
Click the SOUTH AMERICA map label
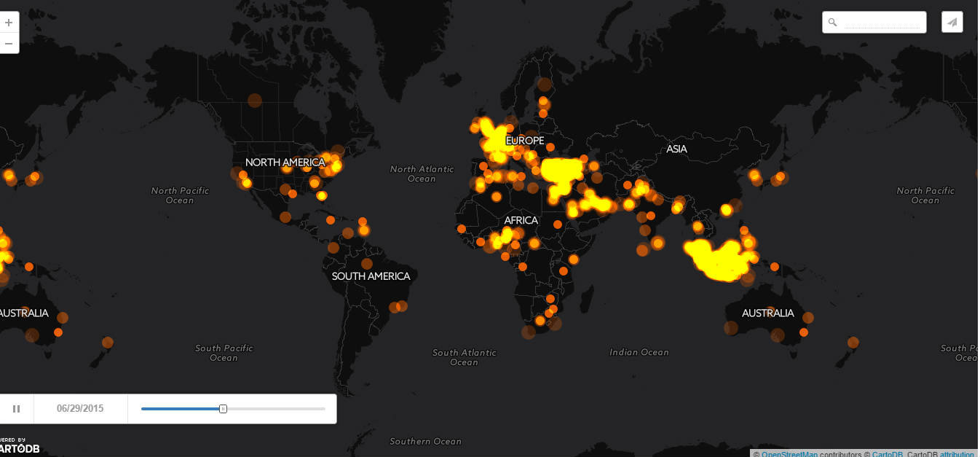(371, 277)
